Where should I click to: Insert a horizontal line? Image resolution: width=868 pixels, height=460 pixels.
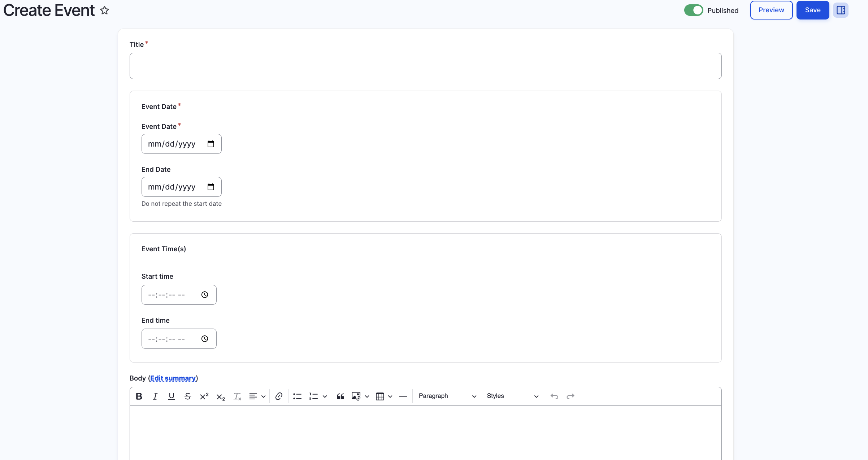[x=403, y=396]
